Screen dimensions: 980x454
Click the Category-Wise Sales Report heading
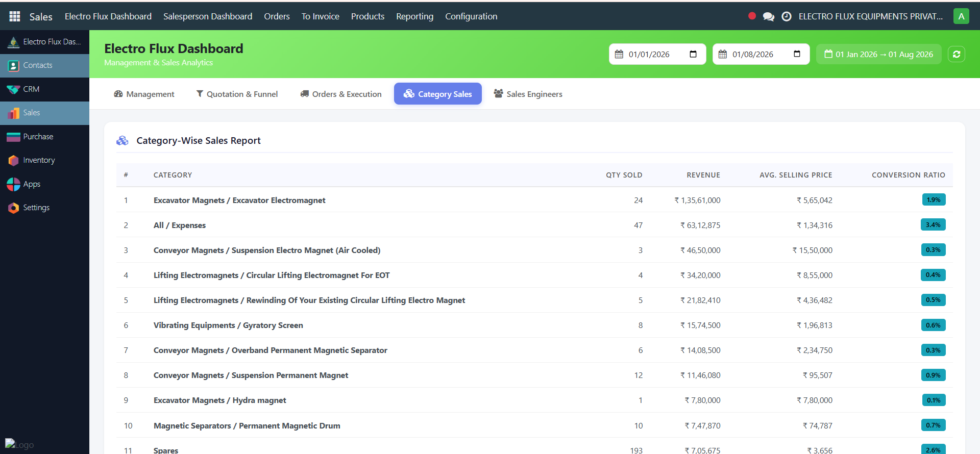coord(199,141)
